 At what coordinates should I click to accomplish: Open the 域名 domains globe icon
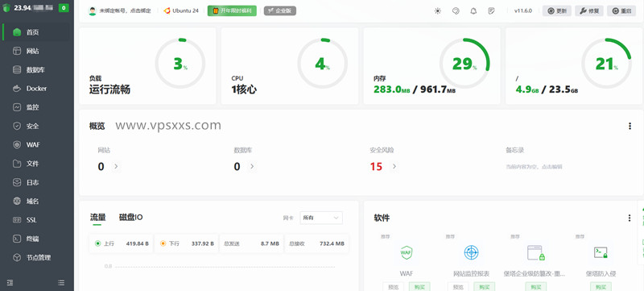coord(17,201)
